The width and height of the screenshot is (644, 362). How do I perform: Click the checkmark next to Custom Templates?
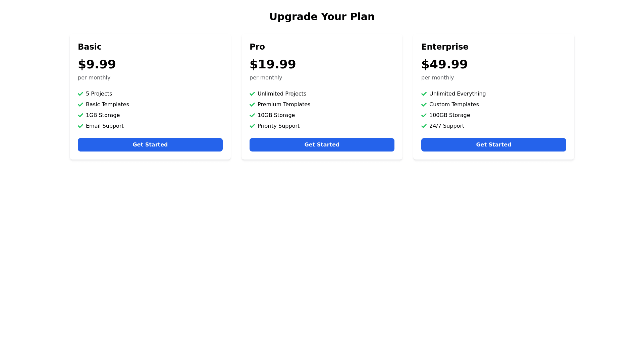click(x=424, y=105)
